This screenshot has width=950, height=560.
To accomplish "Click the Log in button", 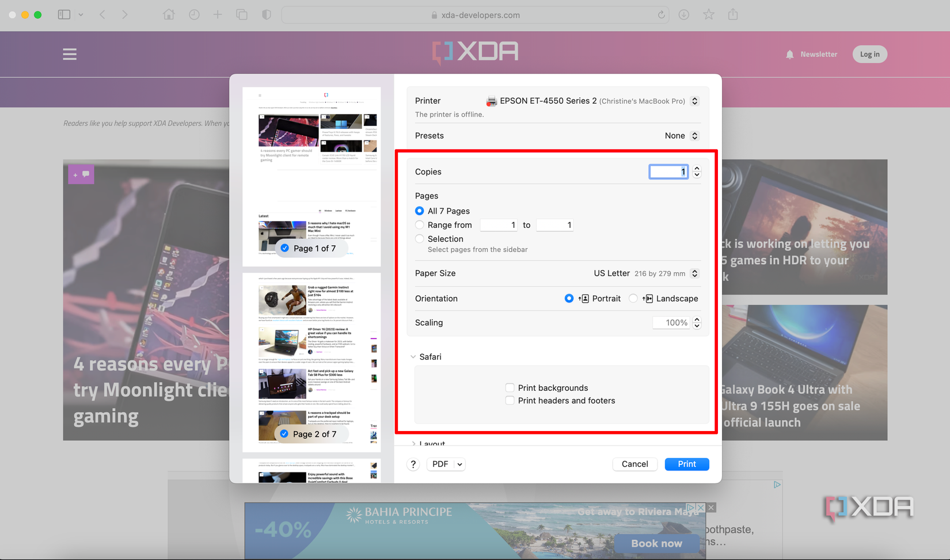I will click(x=869, y=54).
